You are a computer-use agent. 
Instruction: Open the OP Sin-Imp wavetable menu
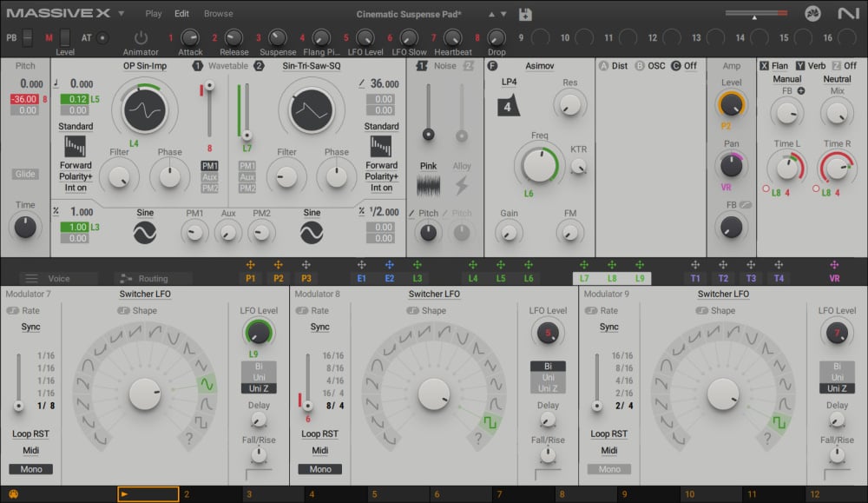(x=144, y=66)
